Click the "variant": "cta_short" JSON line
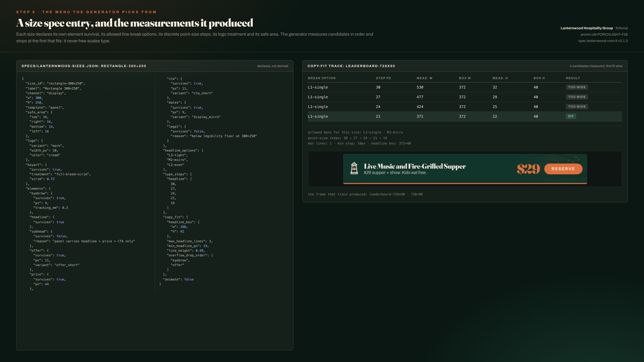 (x=192, y=93)
